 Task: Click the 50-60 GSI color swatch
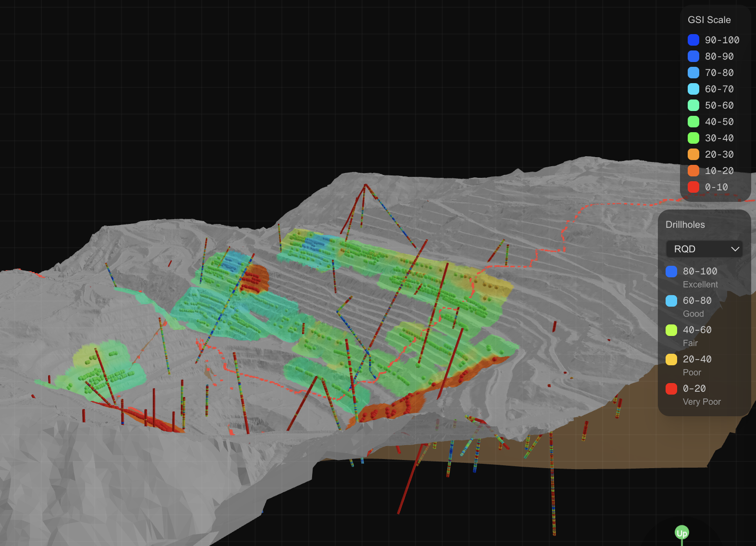pyautogui.click(x=693, y=105)
